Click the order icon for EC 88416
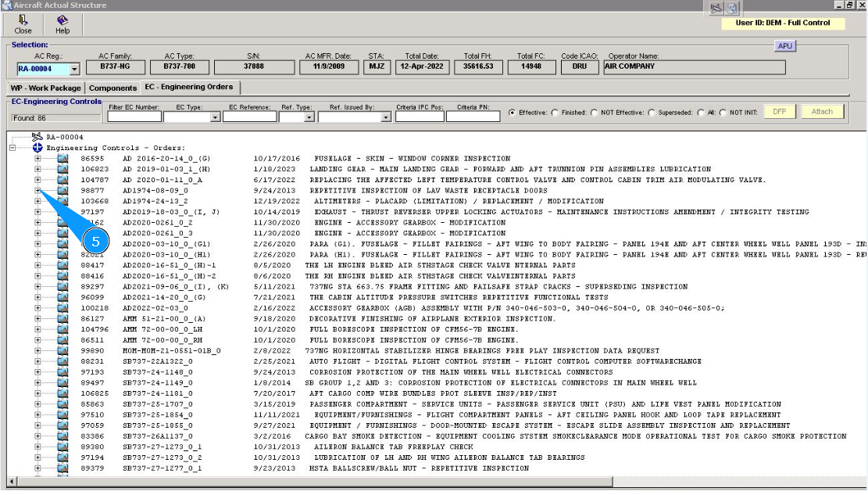This screenshot has height=495, width=868. [63, 276]
